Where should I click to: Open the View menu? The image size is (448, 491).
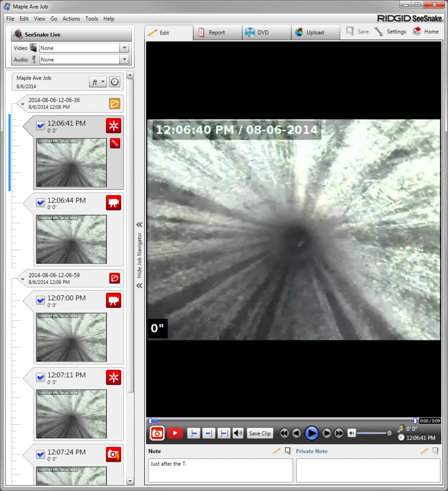pyautogui.click(x=39, y=19)
